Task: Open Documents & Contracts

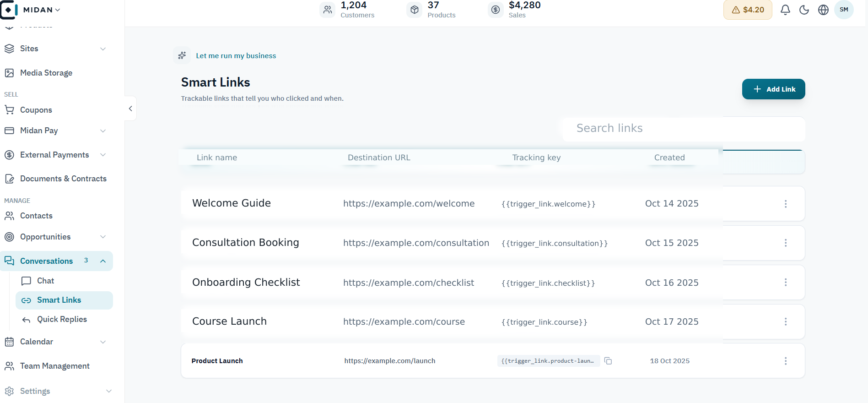Action: coord(63,179)
